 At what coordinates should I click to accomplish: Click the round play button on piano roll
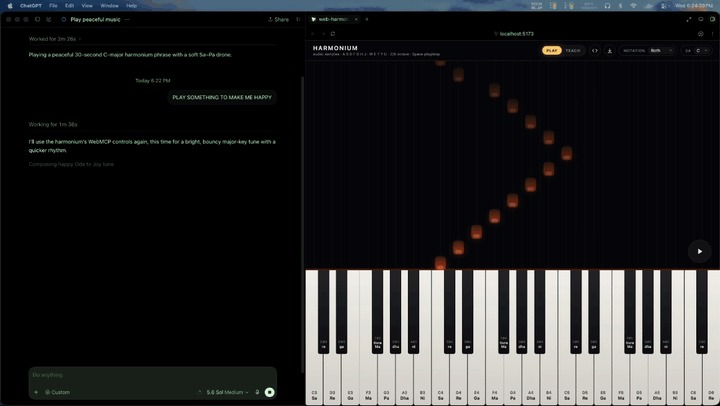coord(699,251)
